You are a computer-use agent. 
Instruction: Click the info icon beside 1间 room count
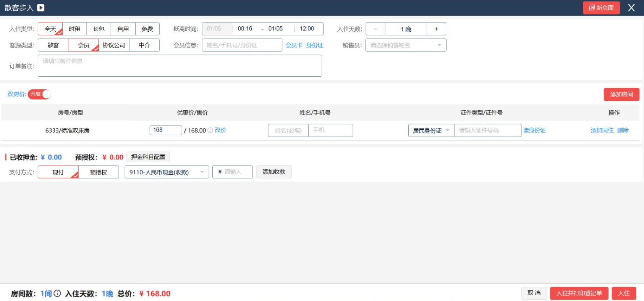pos(57,293)
